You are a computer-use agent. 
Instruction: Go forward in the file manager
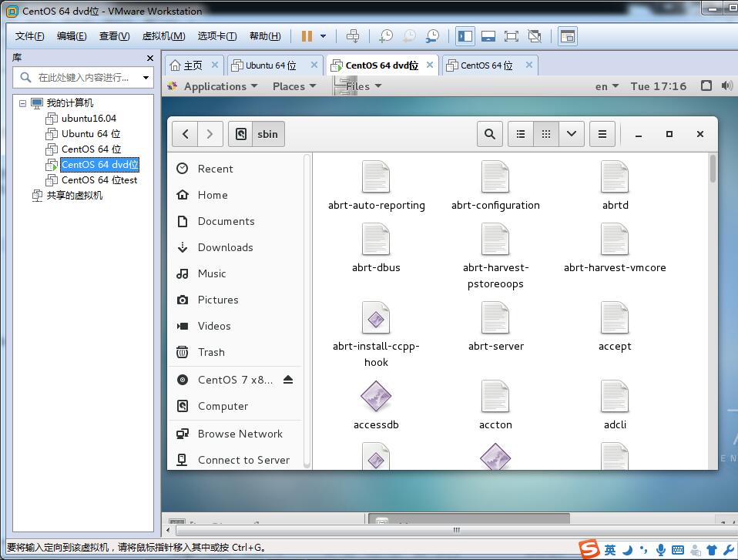point(210,134)
